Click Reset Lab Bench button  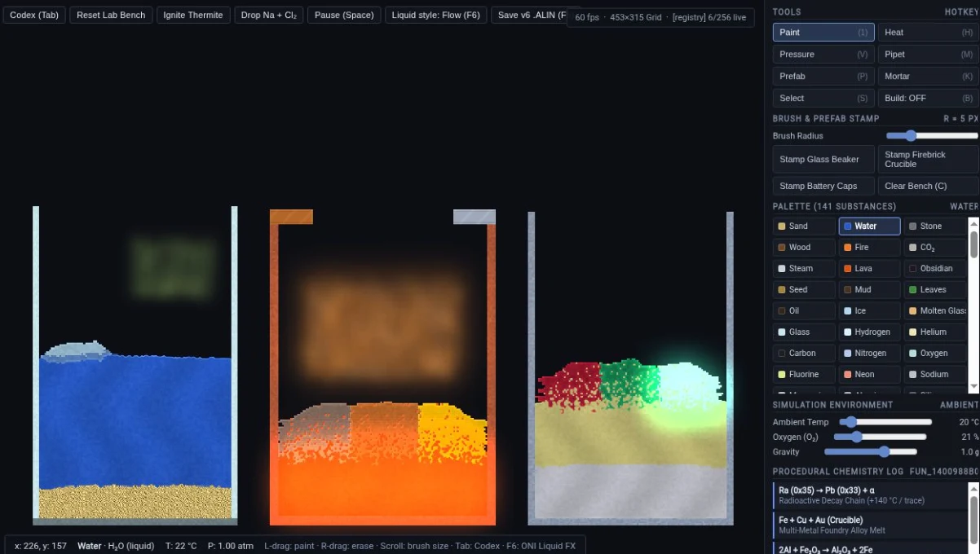(x=109, y=15)
